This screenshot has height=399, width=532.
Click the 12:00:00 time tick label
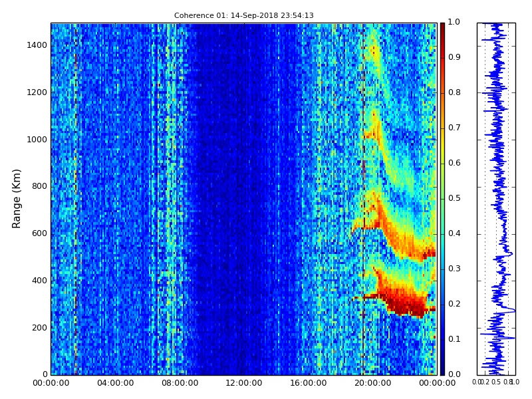pyautogui.click(x=244, y=383)
